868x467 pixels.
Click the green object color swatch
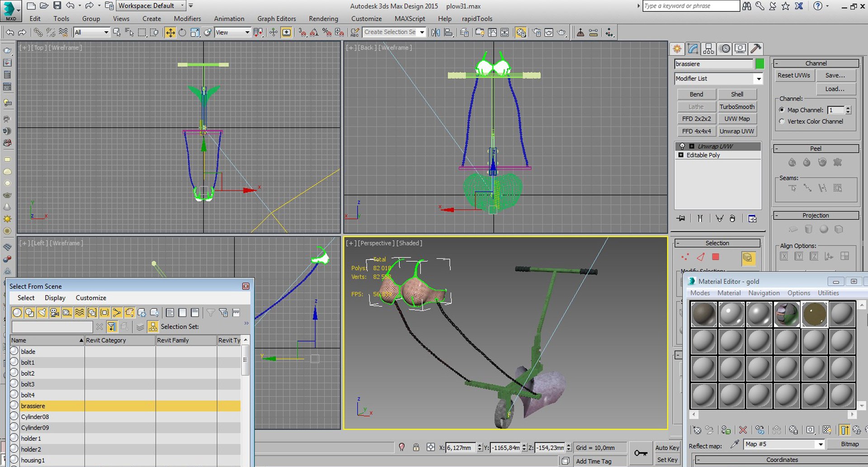click(759, 64)
